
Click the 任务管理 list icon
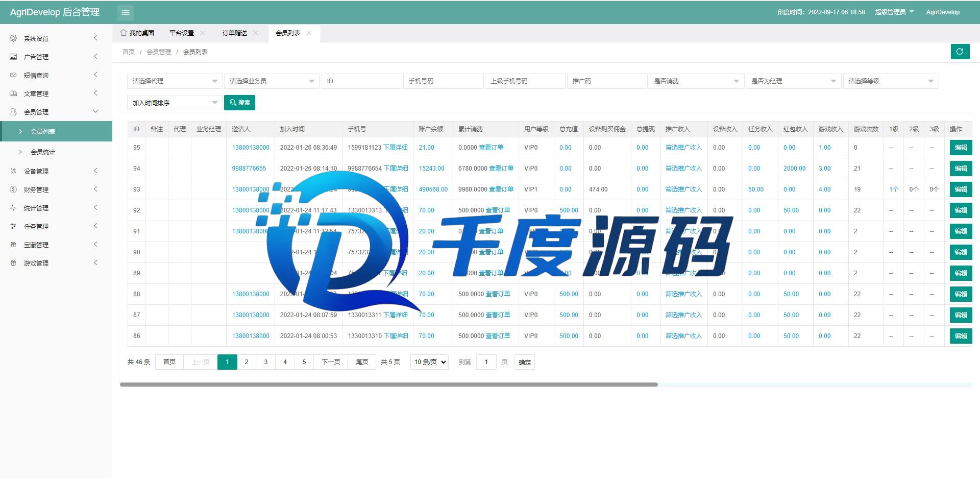pos(14,226)
